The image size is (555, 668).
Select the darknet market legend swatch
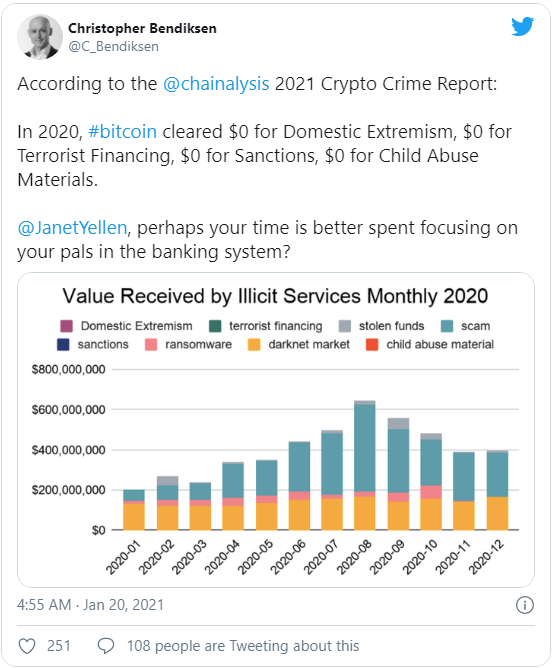254,345
